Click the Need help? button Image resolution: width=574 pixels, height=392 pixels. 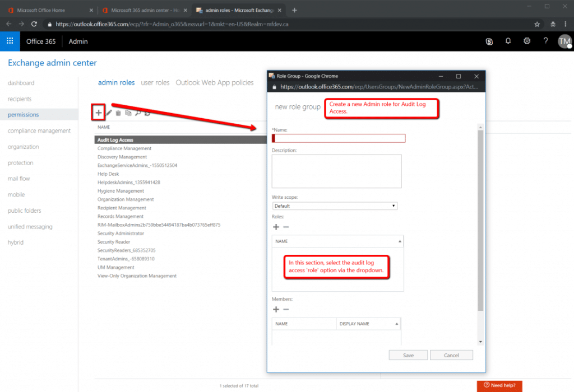(x=499, y=385)
